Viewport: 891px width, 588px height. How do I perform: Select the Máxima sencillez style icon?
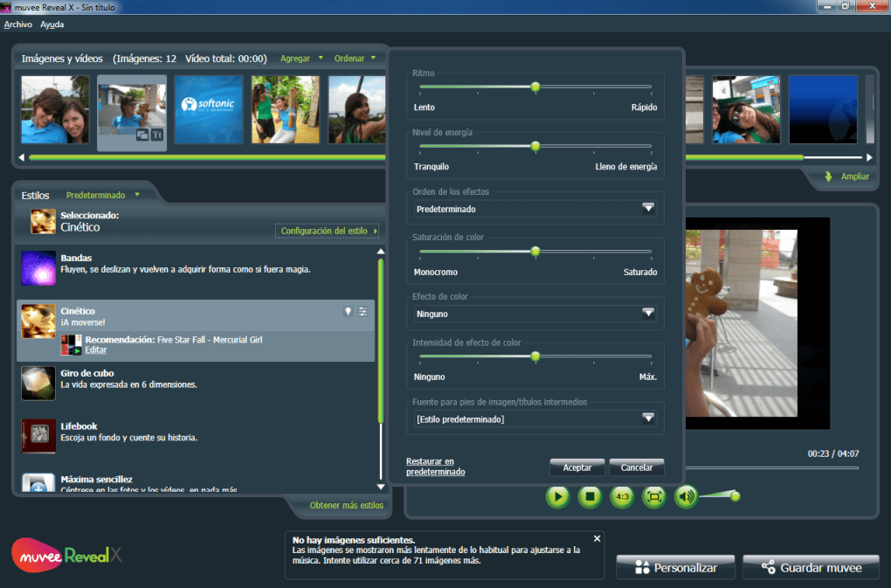pyautogui.click(x=38, y=482)
